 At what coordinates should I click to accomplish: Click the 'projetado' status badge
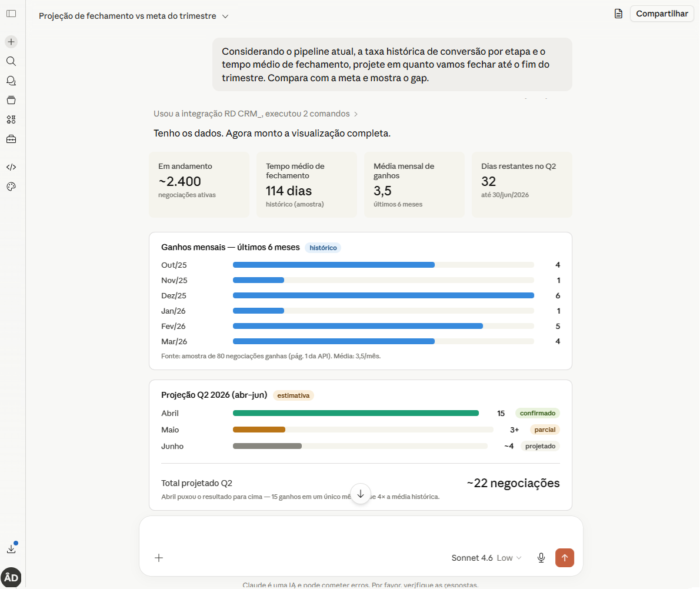540,446
